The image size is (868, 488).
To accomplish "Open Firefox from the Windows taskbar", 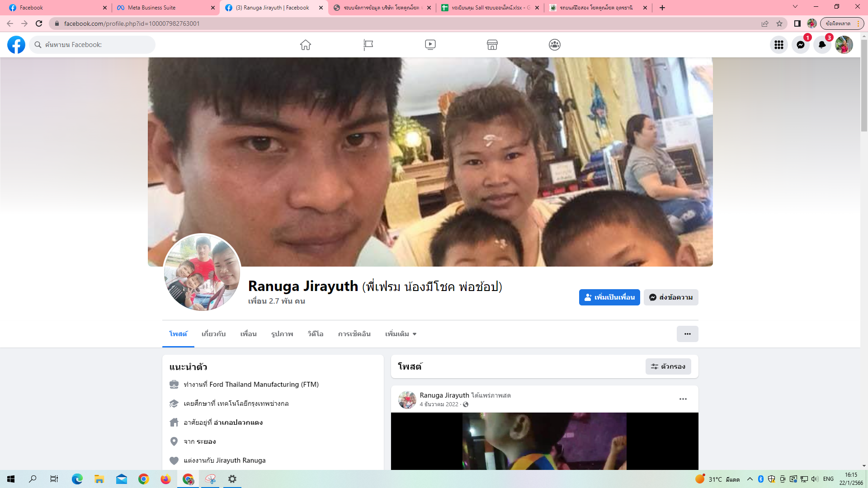I will click(165, 479).
